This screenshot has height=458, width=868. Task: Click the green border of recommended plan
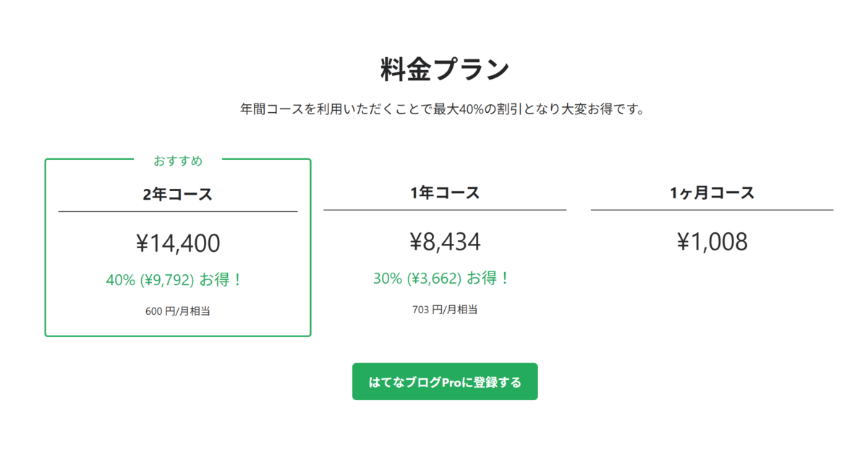pos(46,247)
